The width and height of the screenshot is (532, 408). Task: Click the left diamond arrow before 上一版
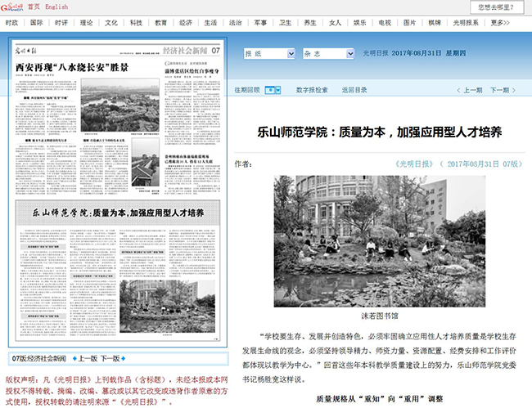pyautogui.click(x=74, y=358)
